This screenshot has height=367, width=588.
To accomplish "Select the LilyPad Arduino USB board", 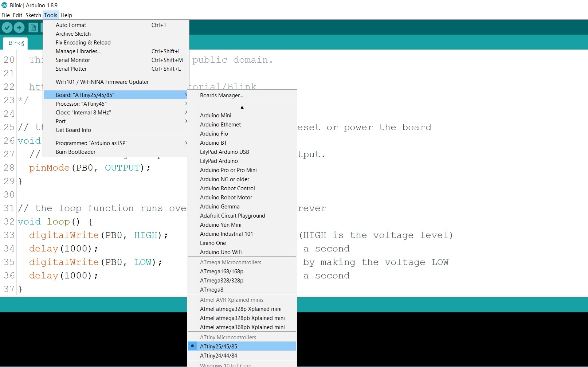I will (x=242, y=152).
